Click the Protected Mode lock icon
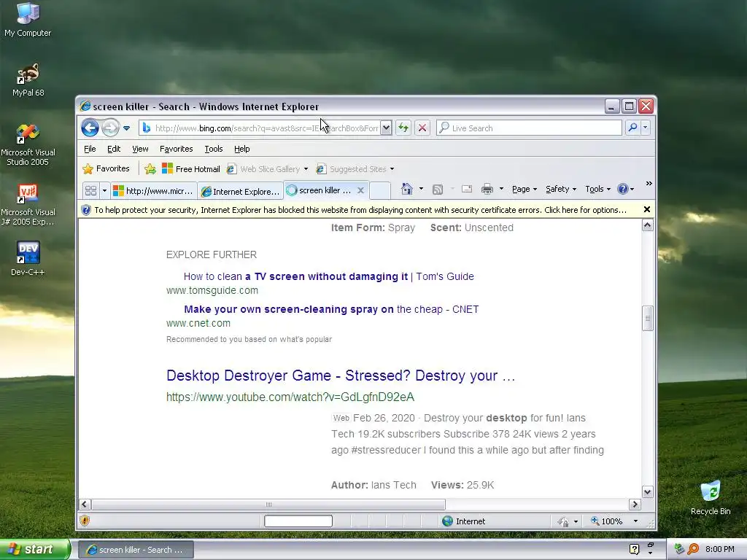The image size is (747, 560). click(564, 521)
